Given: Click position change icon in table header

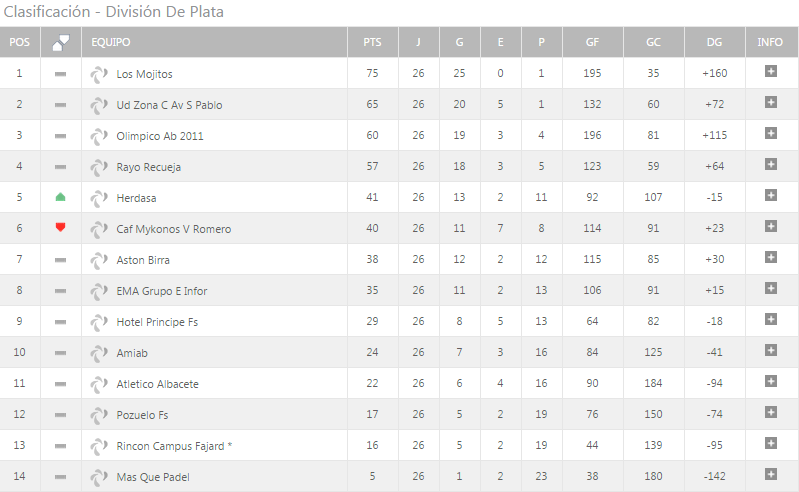Looking at the screenshot, I should pyautogui.click(x=61, y=42).
